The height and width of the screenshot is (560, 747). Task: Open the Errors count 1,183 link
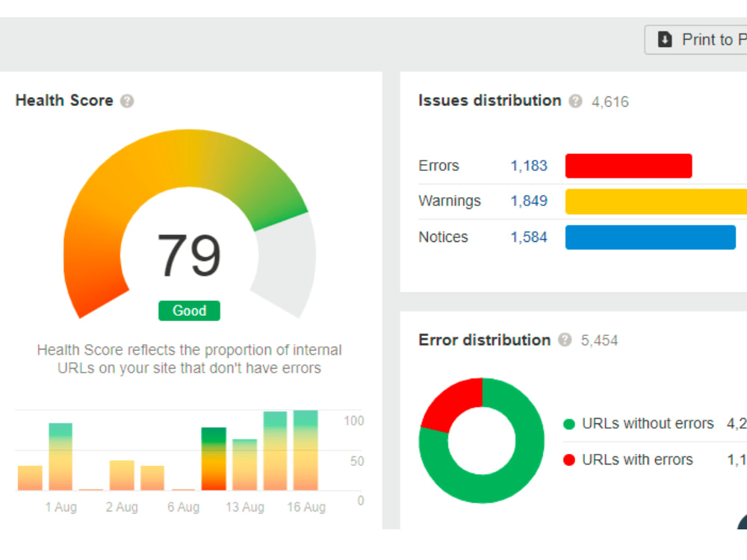click(x=529, y=166)
